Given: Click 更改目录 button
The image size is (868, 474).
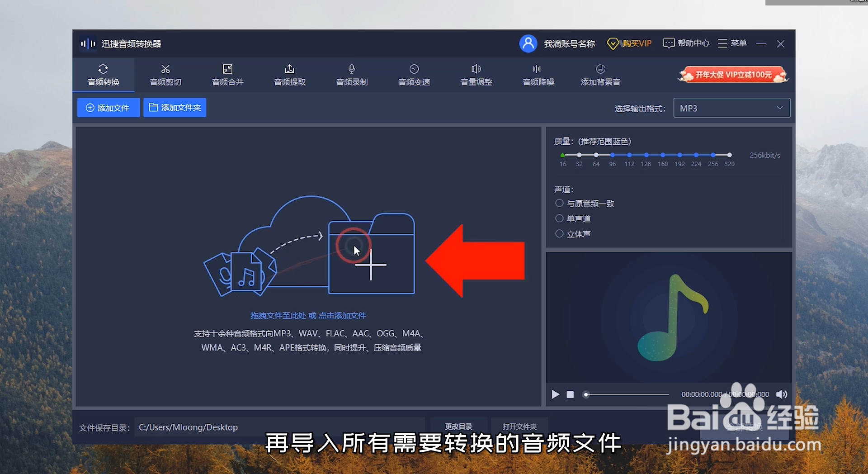Looking at the screenshot, I should click(x=458, y=427).
